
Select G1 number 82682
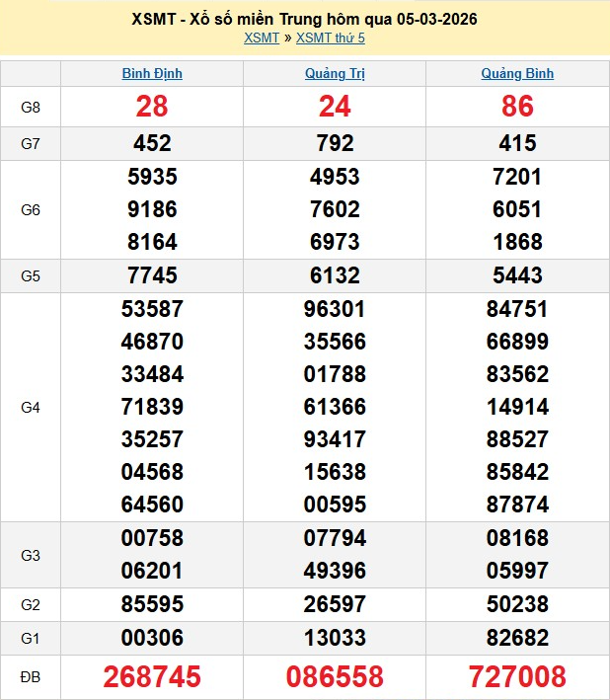tap(517, 638)
